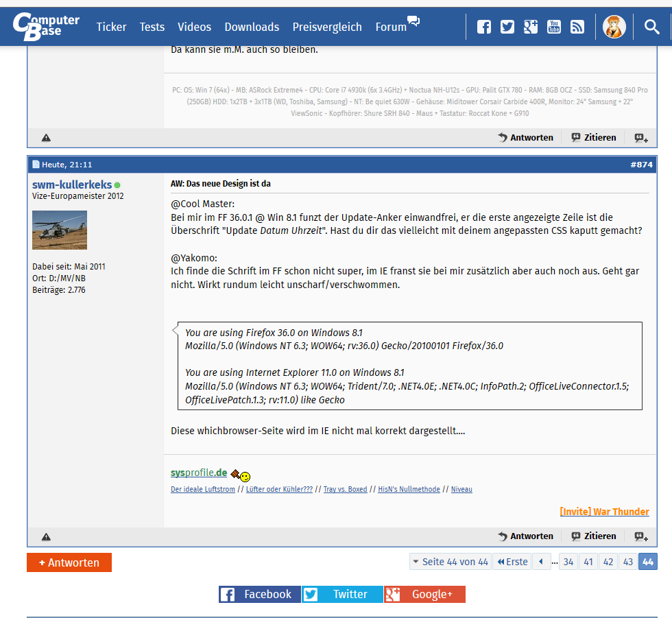The image size is (672, 618).
Task: Open the sysprofile.de signature link
Action: (199, 473)
